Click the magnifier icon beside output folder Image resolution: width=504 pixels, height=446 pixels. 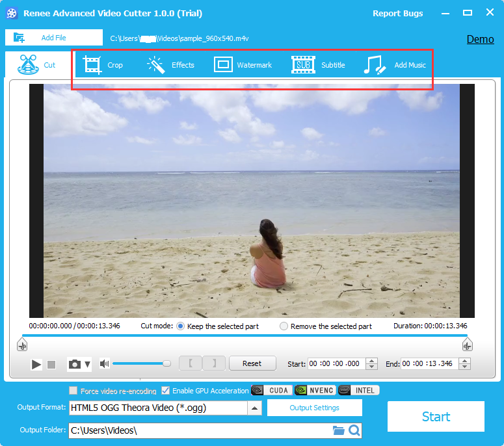354,430
